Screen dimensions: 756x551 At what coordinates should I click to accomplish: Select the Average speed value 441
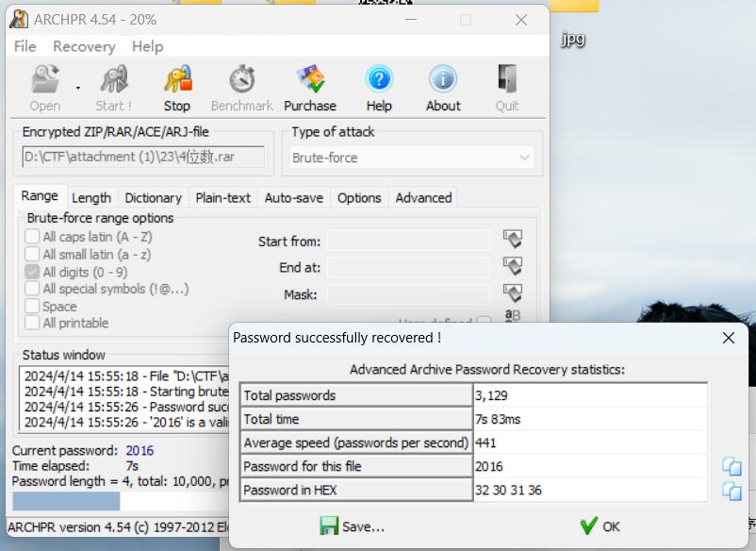click(x=590, y=442)
